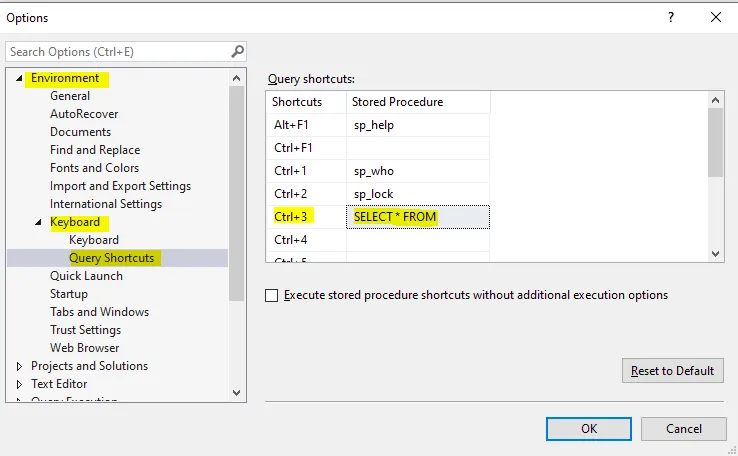Screen dimensions: 738x456
Task: Open Trust Settings page
Action: 86,330
